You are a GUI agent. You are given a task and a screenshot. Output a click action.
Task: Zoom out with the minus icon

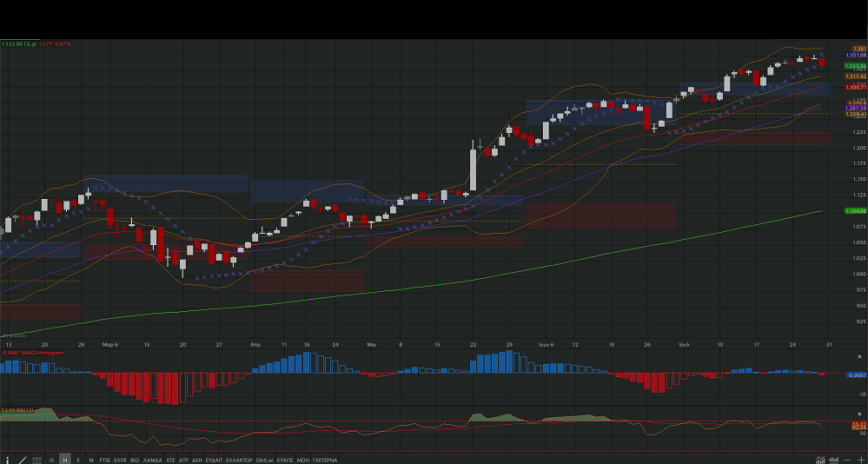(847, 460)
